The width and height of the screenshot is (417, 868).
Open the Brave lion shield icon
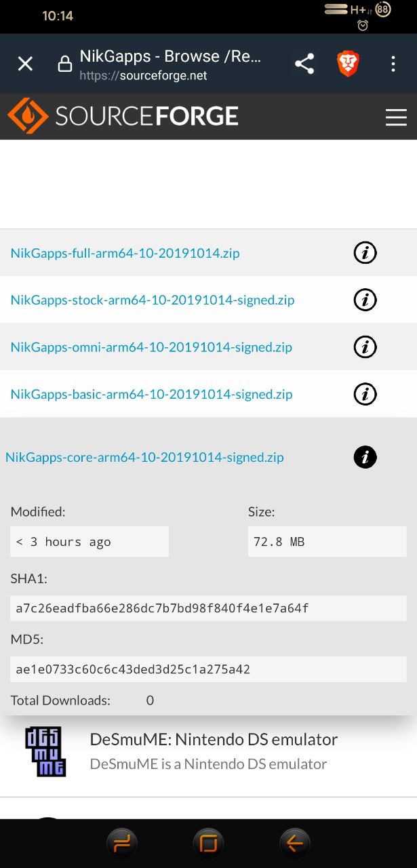pos(348,64)
